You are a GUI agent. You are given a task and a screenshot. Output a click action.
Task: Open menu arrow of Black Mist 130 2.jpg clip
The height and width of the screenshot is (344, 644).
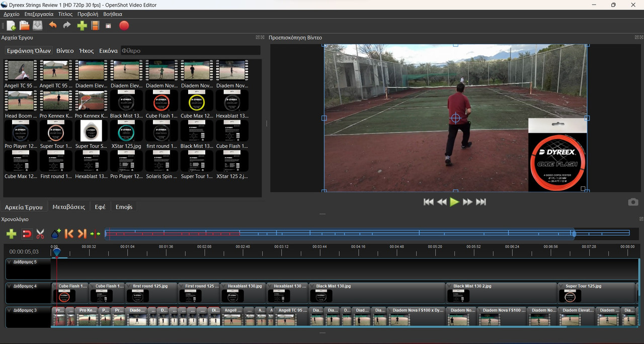[450, 286]
